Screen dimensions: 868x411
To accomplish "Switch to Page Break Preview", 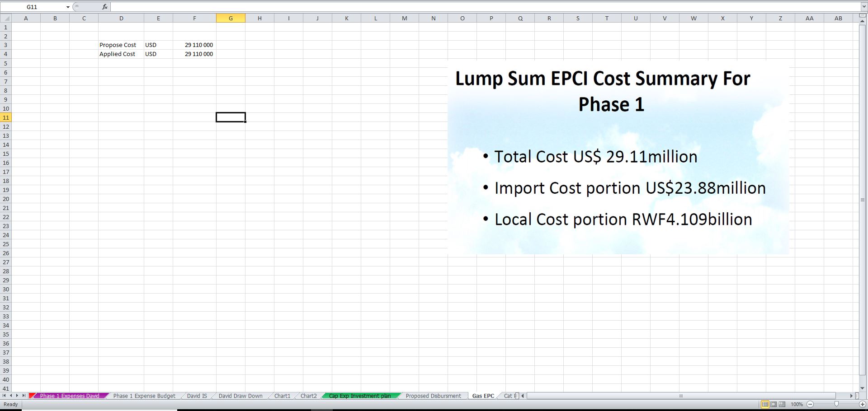I will coord(782,404).
